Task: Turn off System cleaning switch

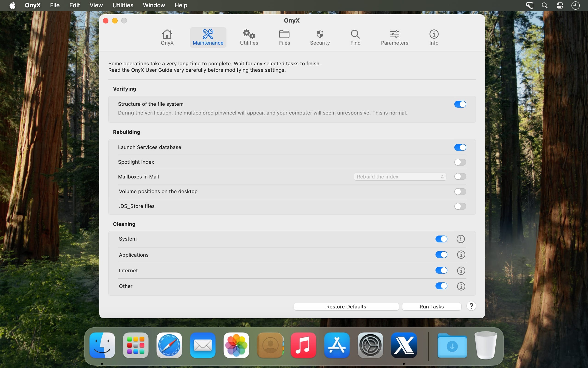Action: click(441, 239)
